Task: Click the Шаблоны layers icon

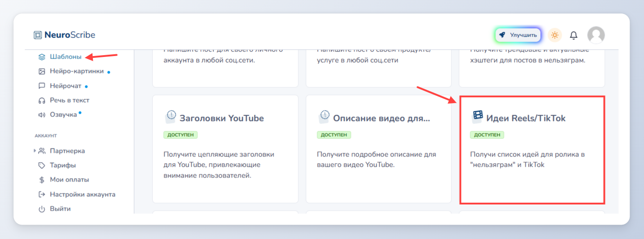Action: (42, 57)
